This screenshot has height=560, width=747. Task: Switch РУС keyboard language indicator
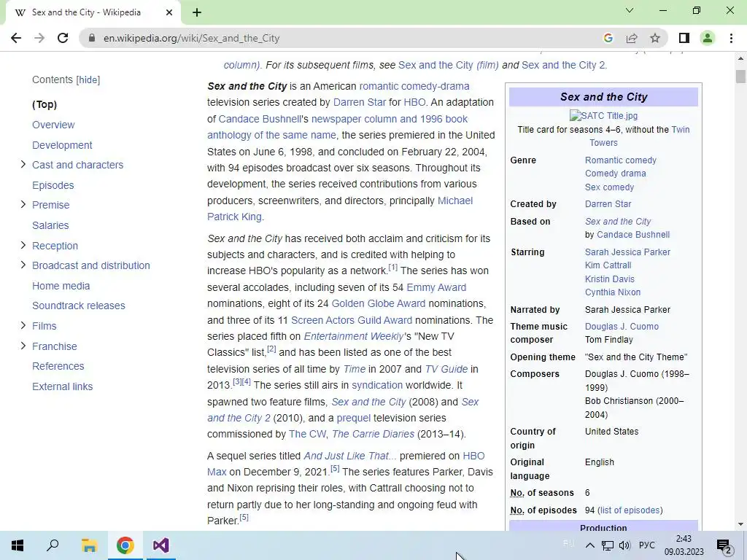click(x=646, y=545)
